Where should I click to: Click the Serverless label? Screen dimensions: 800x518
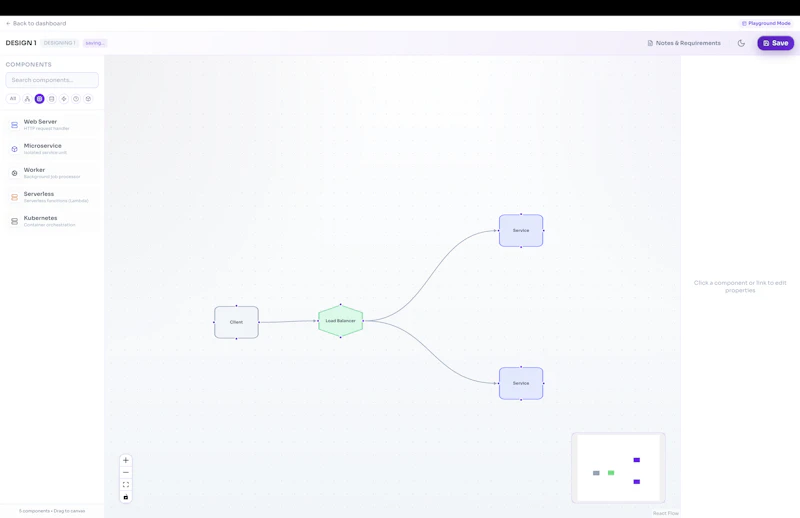(x=39, y=193)
